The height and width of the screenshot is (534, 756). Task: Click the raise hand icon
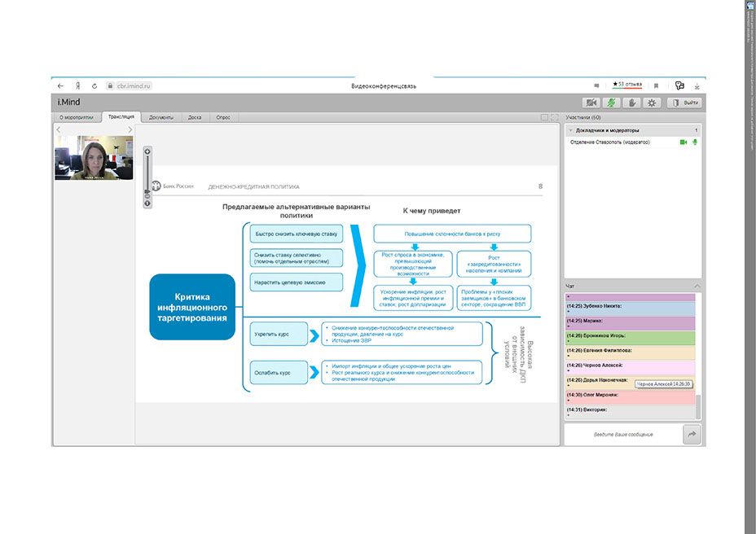(631, 103)
